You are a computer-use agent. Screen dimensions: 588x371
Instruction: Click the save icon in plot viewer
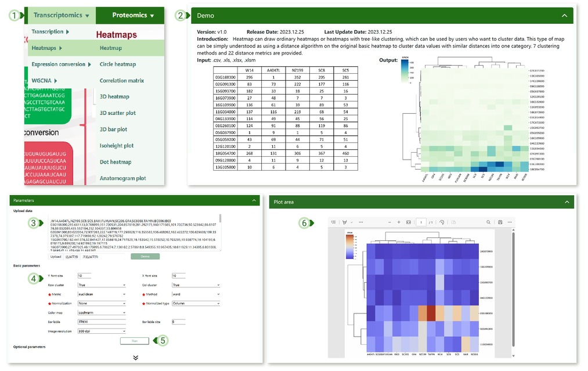[x=500, y=222]
